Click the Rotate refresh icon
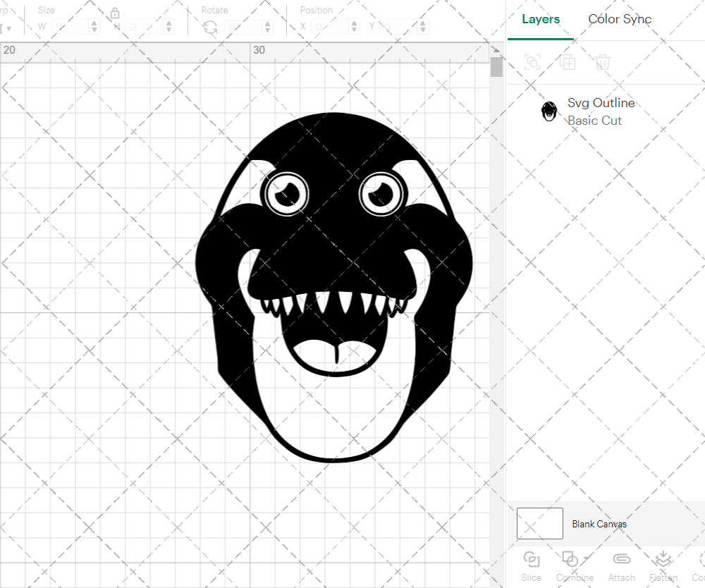Screen dimensions: 705x588 (209, 27)
